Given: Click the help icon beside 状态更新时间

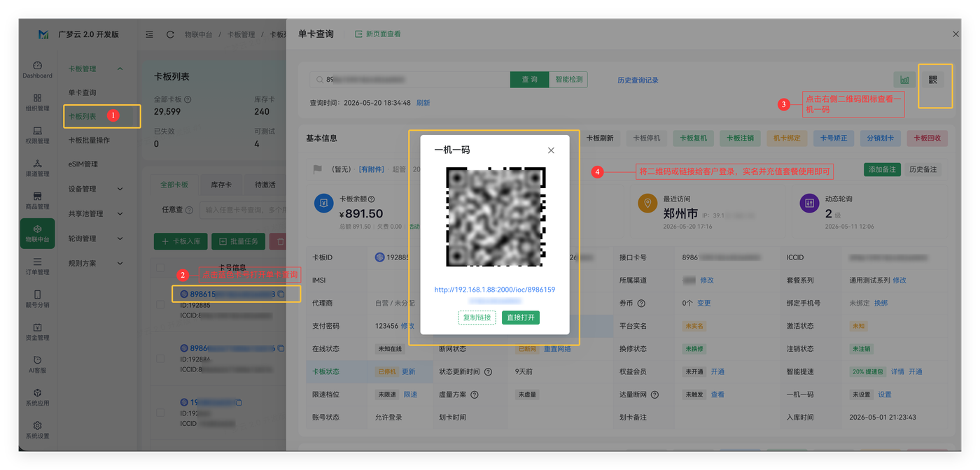Looking at the screenshot, I should [x=488, y=372].
